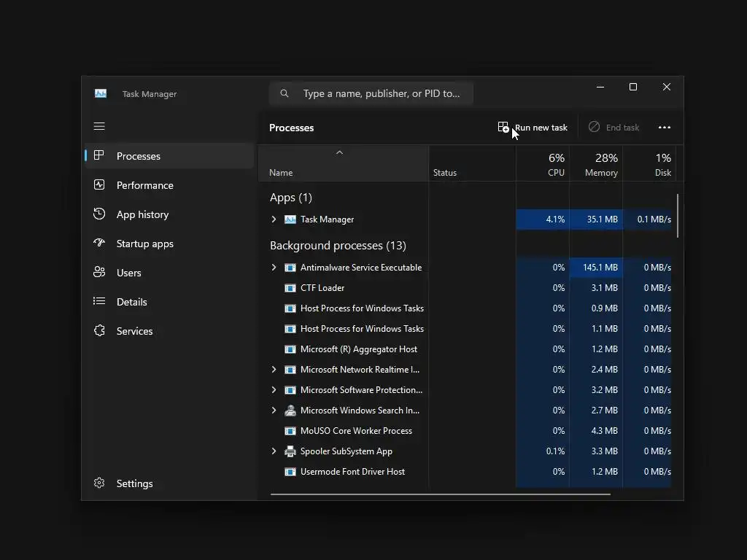Screen dimensions: 747x560
Task: Click the Microsoft Network Realtime icon
Action: 290,370
